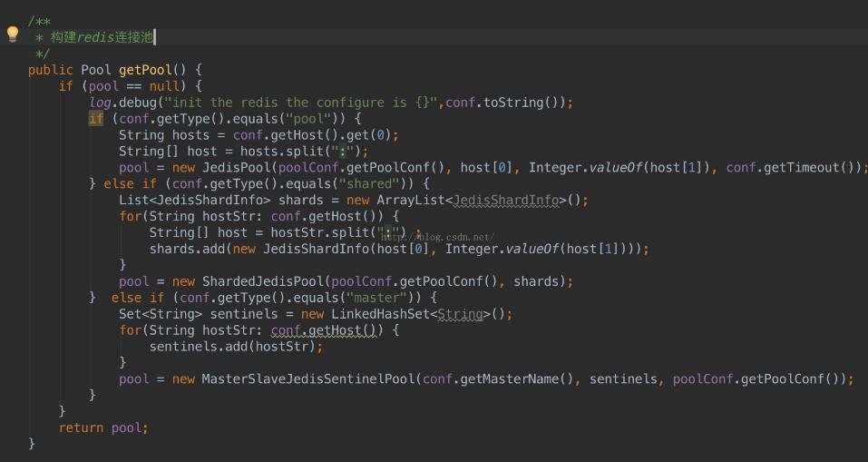Click the highlighted if keyword before "pool" check
Image resolution: width=868 pixels, height=462 pixels.
[x=96, y=119]
